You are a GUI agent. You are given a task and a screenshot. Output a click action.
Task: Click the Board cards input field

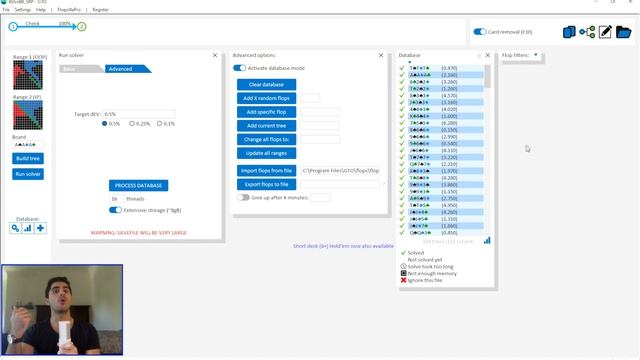(28, 145)
